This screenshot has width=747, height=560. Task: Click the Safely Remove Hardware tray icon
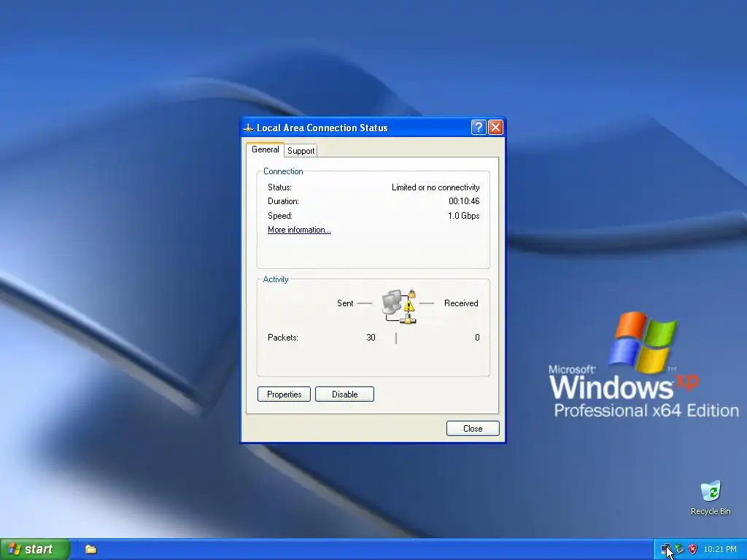pos(679,550)
